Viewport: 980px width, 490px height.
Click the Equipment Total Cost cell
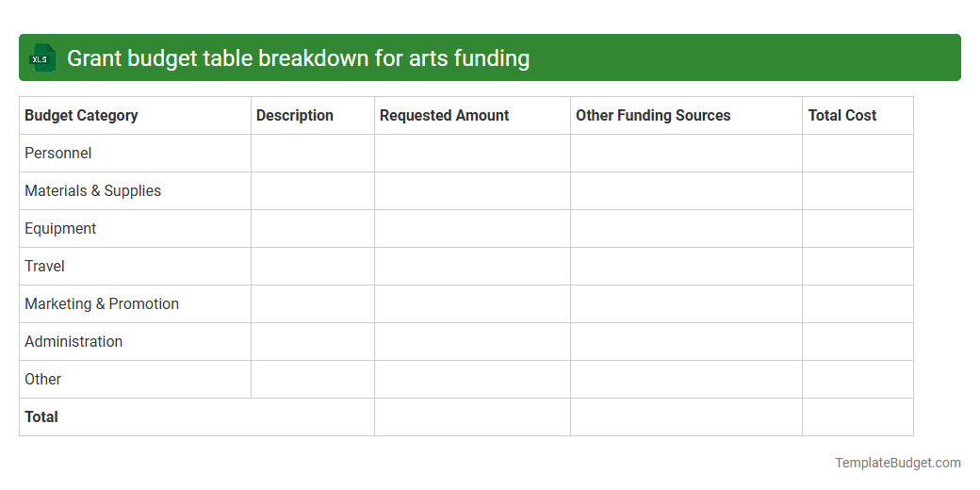[x=857, y=229]
